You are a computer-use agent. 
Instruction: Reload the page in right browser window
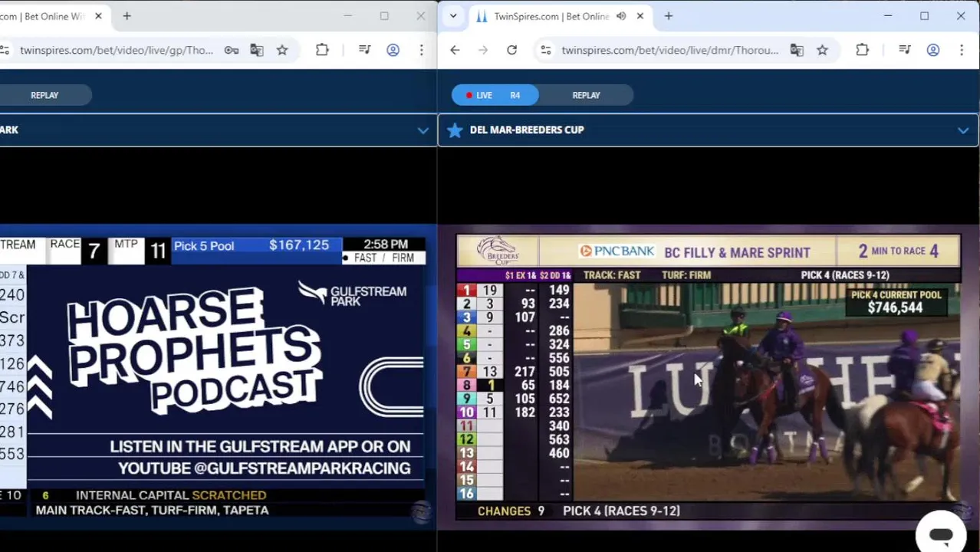[511, 50]
